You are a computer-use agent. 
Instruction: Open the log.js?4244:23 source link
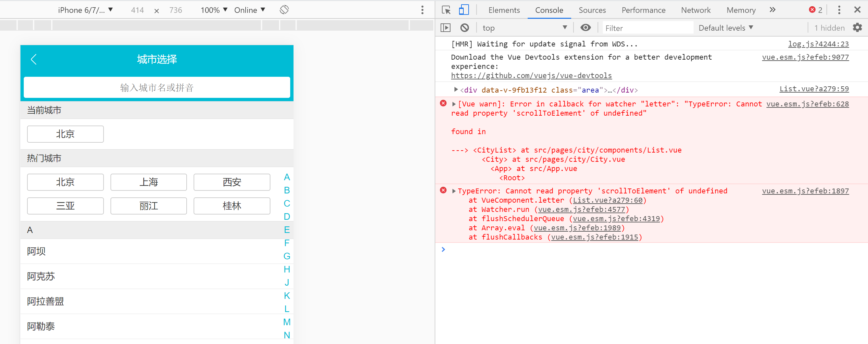click(818, 44)
